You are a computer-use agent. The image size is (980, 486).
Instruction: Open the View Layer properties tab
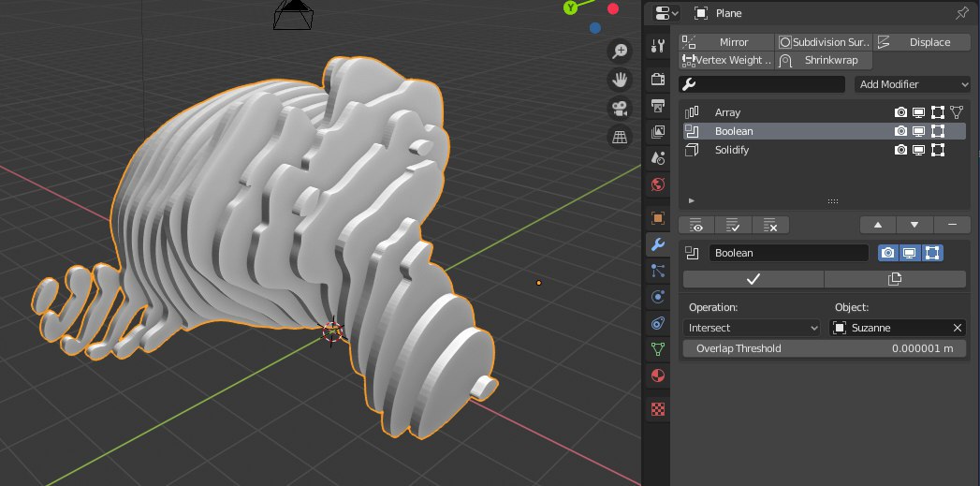[657, 132]
